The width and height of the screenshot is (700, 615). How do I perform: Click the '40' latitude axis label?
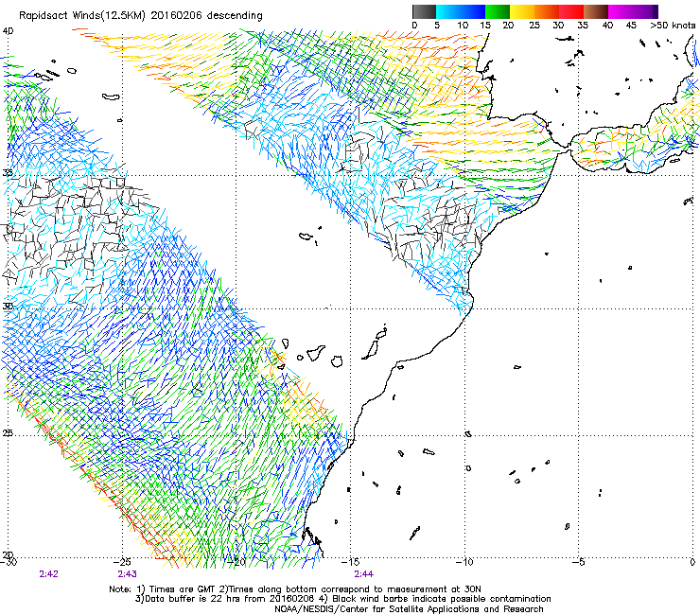click(8, 31)
